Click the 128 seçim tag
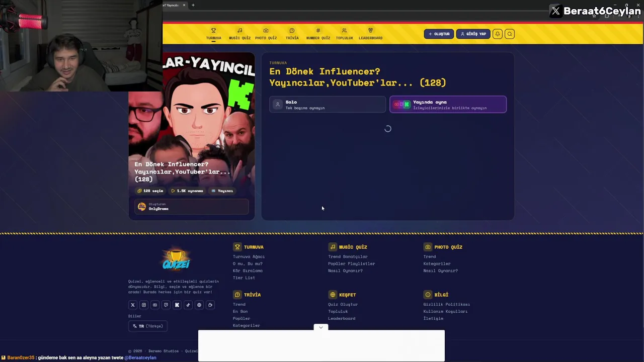This screenshot has height=362, width=644. 150,191
